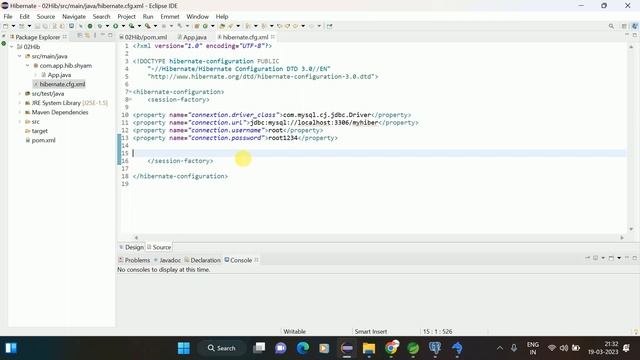
Task: Select pom.xml in Package Explorer tree
Action: click(x=40, y=140)
